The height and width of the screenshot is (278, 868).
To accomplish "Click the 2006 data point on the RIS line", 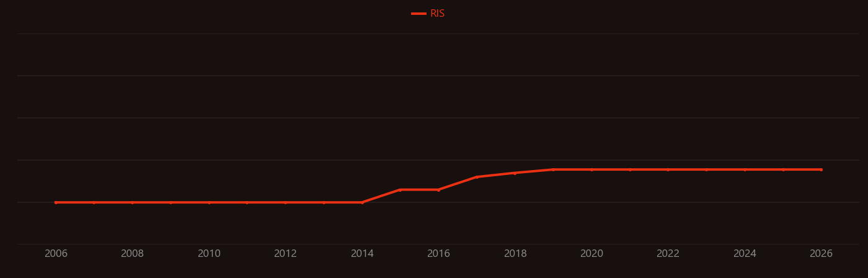I will (x=56, y=202).
